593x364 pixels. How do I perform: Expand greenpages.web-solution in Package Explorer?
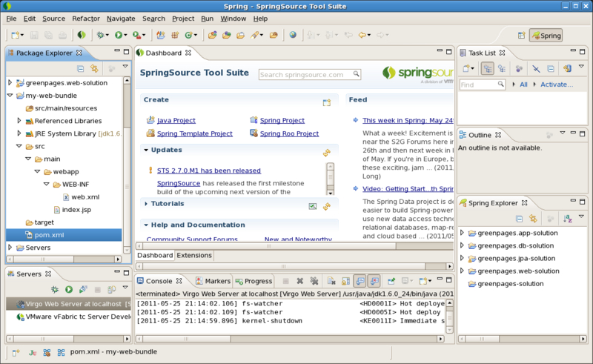coord(10,82)
